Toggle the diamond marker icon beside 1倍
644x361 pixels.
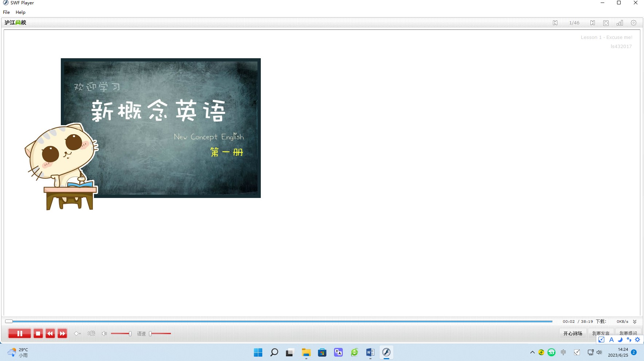coord(77,333)
